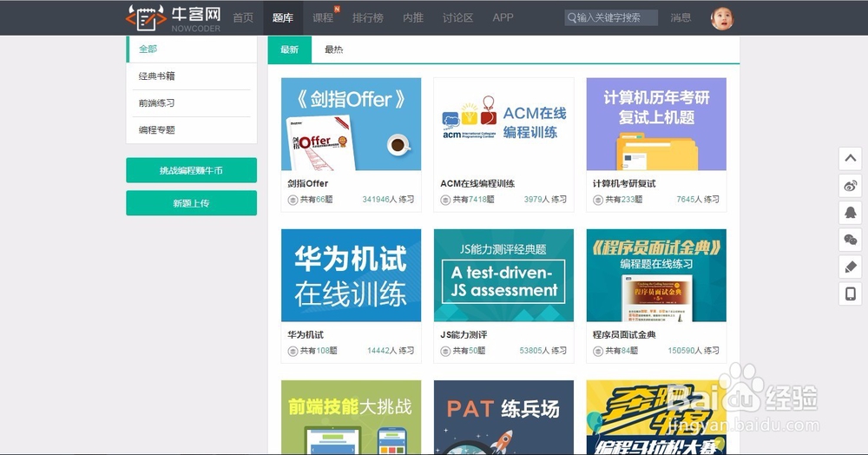Click the 挑战编程赚牛币 button

(x=192, y=170)
